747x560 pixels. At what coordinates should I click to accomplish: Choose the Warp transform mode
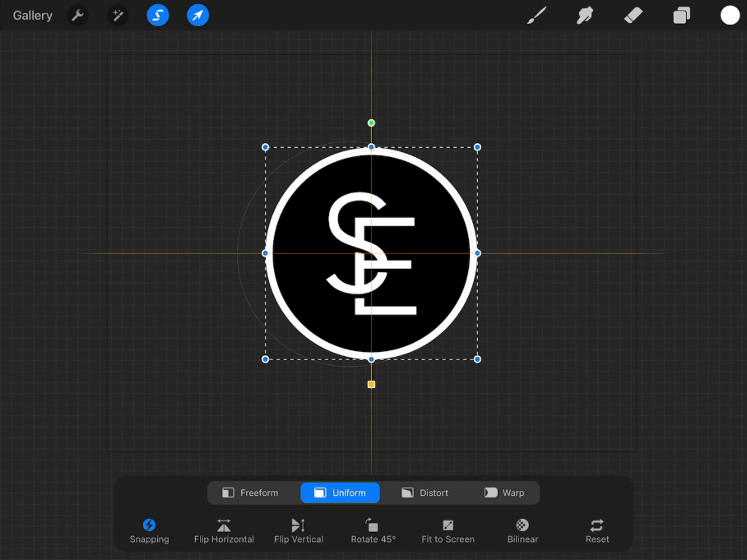[x=504, y=493]
